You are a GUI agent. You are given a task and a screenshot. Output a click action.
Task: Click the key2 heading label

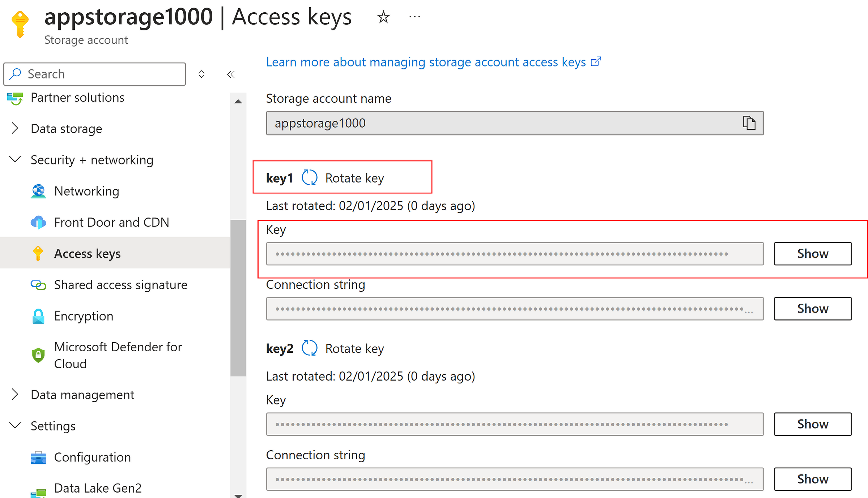click(280, 349)
